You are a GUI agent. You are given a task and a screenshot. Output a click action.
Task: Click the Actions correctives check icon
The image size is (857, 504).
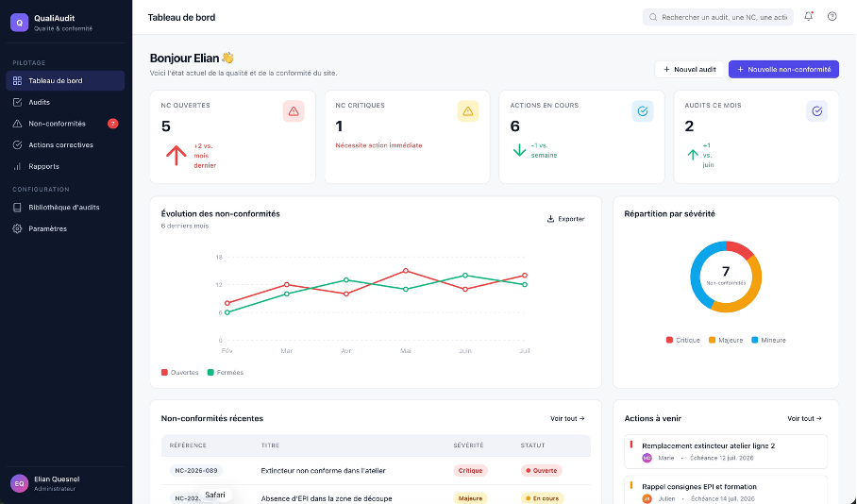pyautogui.click(x=18, y=144)
